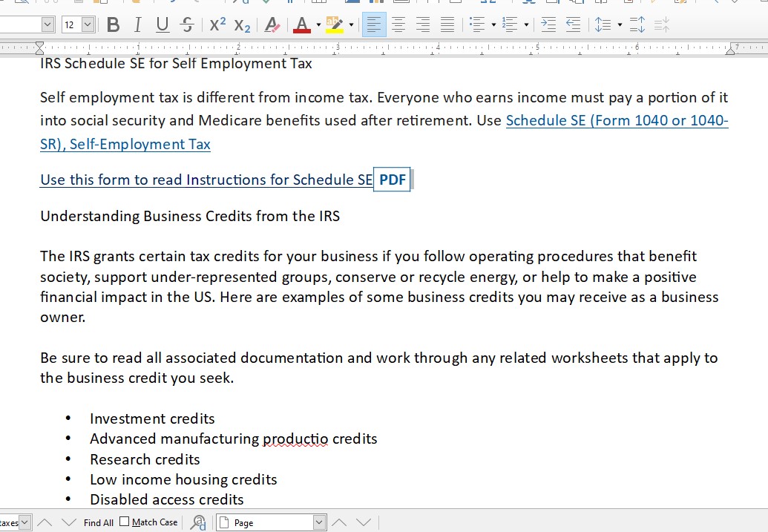Open bullet list style dropdown
The height and width of the screenshot is (532, 768).
coord(493,24)
